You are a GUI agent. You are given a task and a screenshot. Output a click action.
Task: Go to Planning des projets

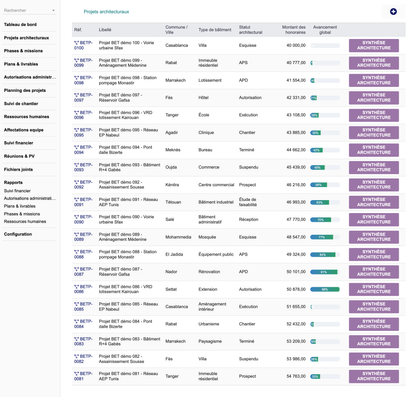tap(25, 90)
